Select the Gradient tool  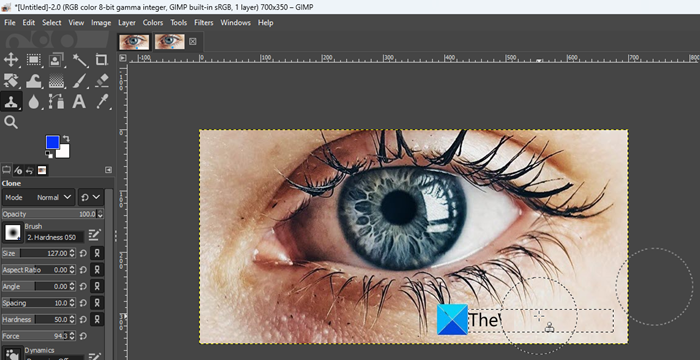(x=56, y=81)
